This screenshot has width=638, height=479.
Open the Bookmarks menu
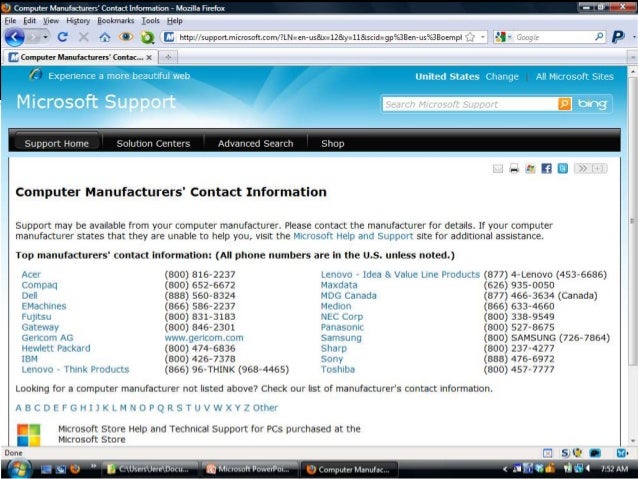click(x=116, y=21)
